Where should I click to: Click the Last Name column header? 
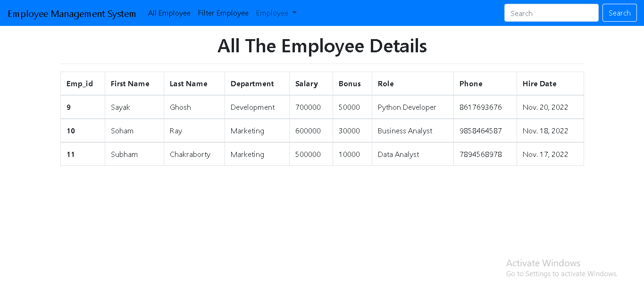(194, 84)
